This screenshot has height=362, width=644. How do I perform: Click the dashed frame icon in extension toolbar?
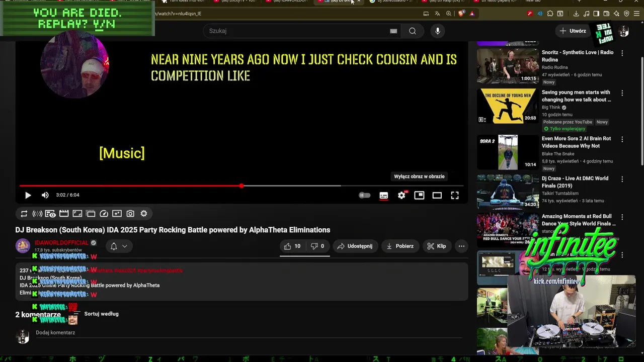coord(91,214)
